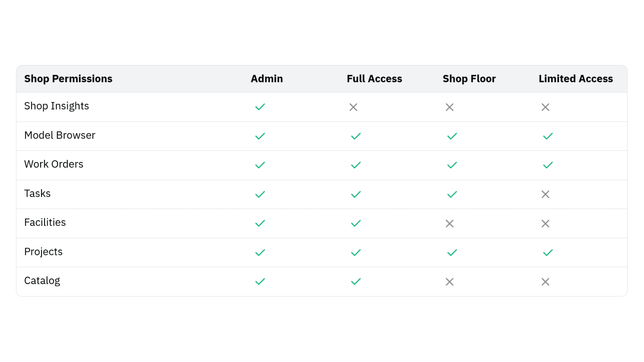This screenshot has width=644, height=362.
Task: Click the Shop Floor checkmark for Tasks
Action: coord(452,194)
